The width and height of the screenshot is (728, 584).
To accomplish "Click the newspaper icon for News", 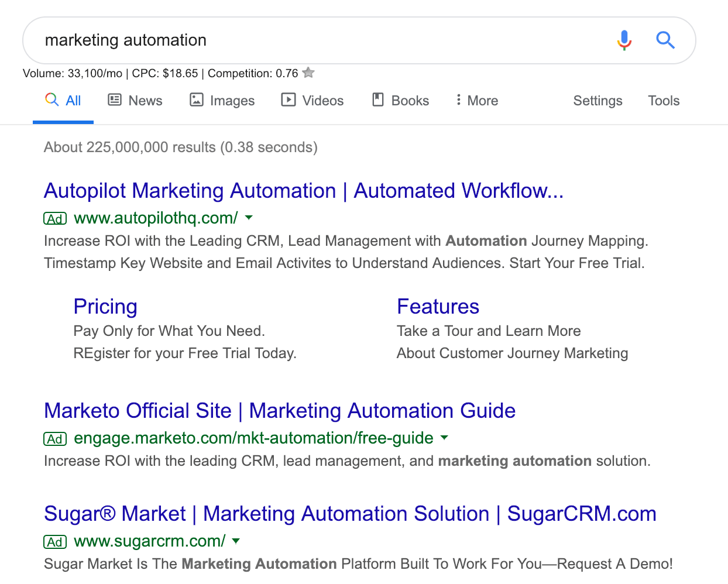I will coord(115,100).
